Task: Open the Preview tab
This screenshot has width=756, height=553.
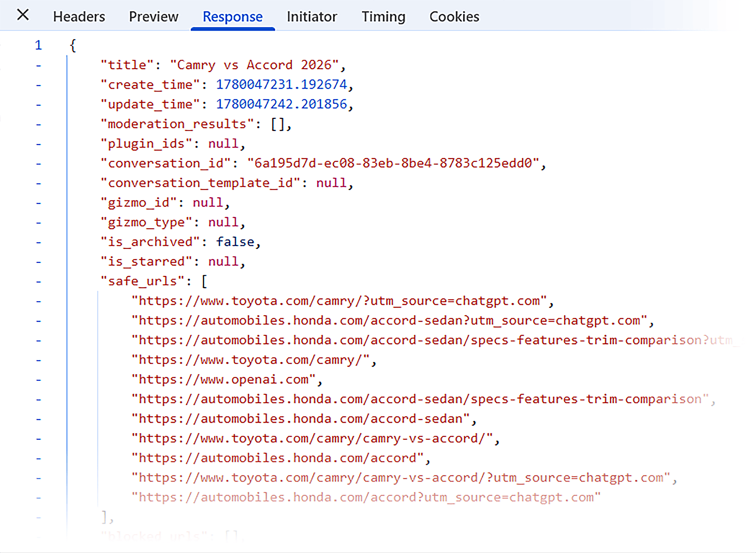Action: [x=154, y=17]
